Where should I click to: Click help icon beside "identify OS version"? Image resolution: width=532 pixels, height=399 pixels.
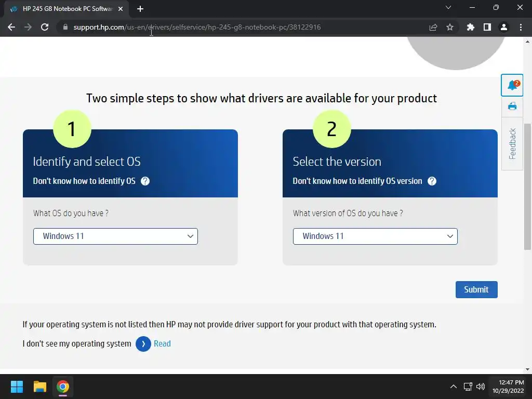click(x=432, y=181)
